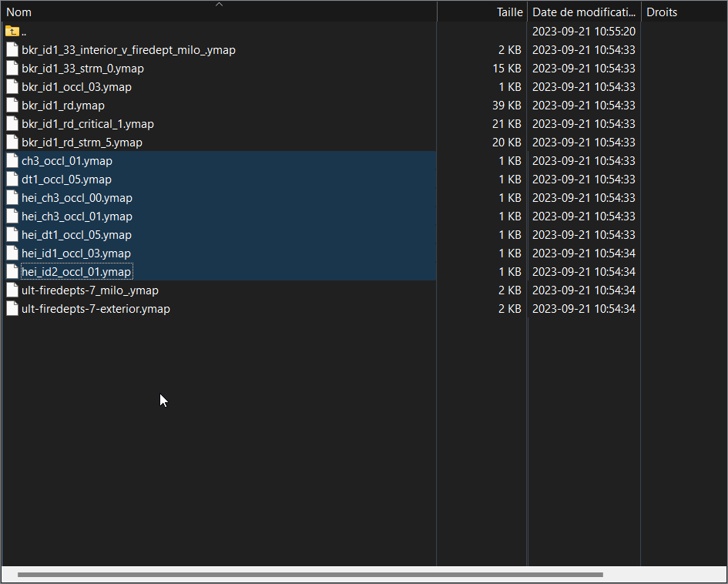Click the parent folder up-arrow icon
Viewport: 728px width, 584px height.
click(12, 32)
